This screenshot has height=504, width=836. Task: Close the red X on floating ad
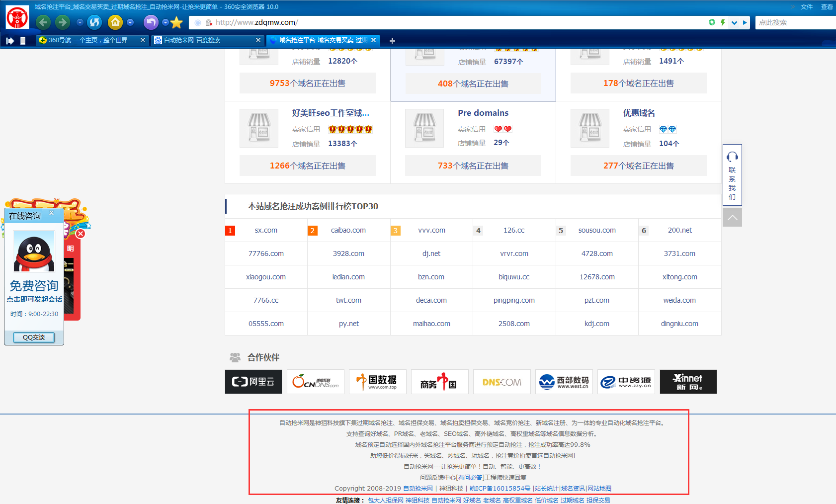[81, 234]
